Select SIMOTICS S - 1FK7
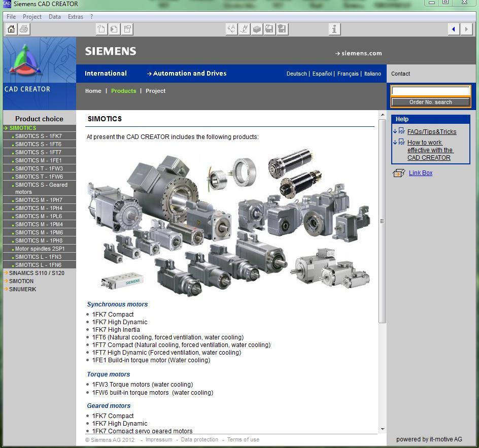479x448 pixels. tap(40, 136)
